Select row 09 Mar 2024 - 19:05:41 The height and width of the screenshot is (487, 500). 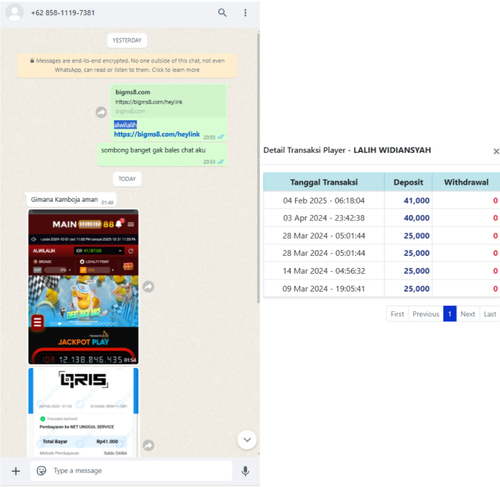(x=382, y=288)
